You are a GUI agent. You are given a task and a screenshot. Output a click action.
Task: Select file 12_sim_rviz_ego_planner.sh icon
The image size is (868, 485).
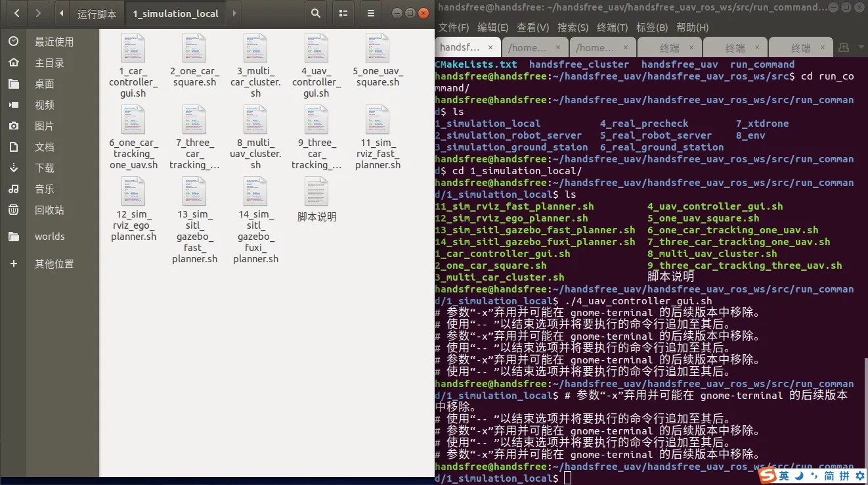[133, 191]
